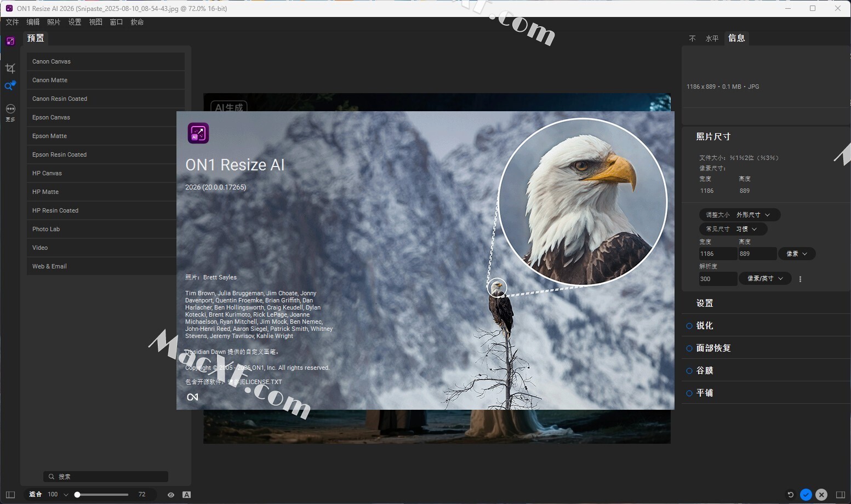The image size is (851, 504).
Task: Select the Crop tool
Action: [x=10, y=68]
